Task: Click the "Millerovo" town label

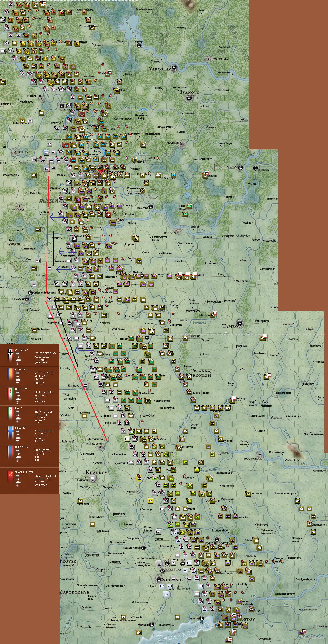Action: point(262,525)
